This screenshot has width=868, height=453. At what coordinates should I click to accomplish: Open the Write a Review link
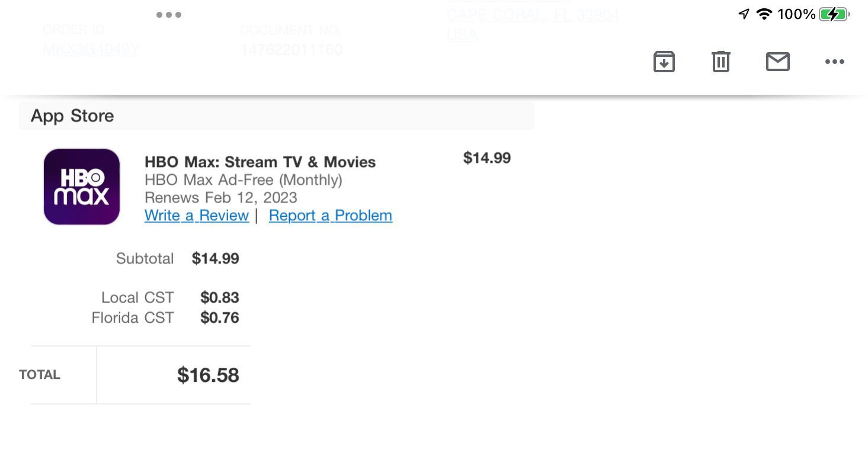[x=197, y=216]
